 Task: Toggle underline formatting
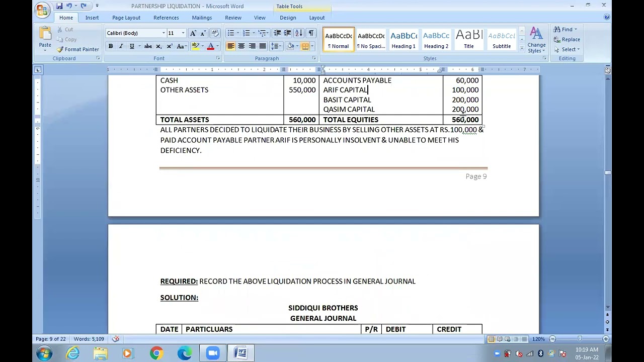[132, 46]
